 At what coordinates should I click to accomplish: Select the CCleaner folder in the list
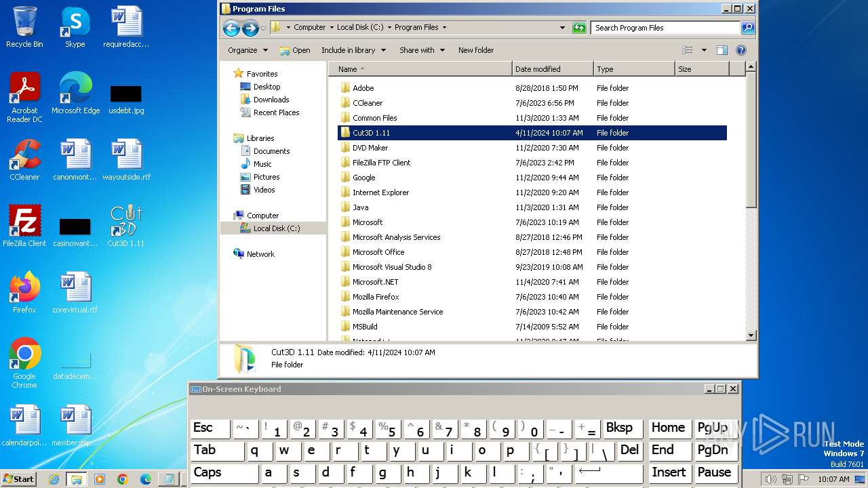(367, 103)
